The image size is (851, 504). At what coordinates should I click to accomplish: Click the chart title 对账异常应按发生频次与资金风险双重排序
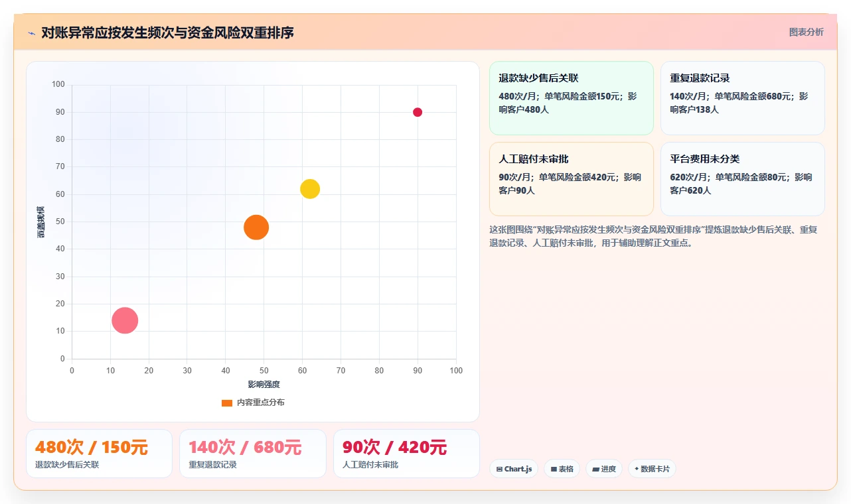[167, 32]
